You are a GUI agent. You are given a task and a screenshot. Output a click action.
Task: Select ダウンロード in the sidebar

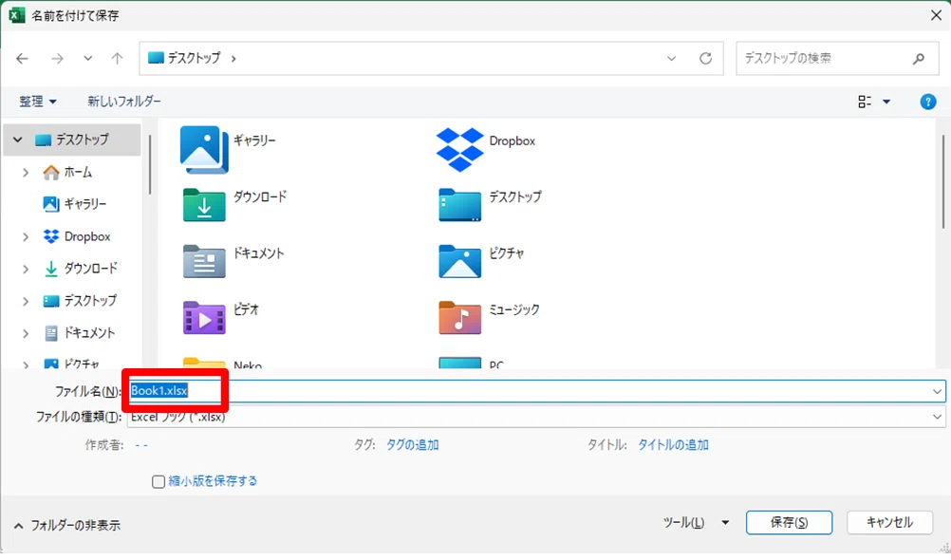pos(81,269)
